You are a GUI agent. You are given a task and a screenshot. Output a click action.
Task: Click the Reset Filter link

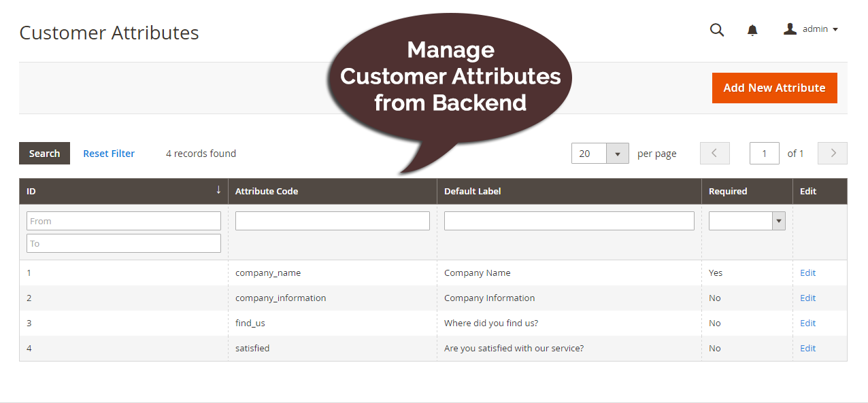(x=108, y=153)
